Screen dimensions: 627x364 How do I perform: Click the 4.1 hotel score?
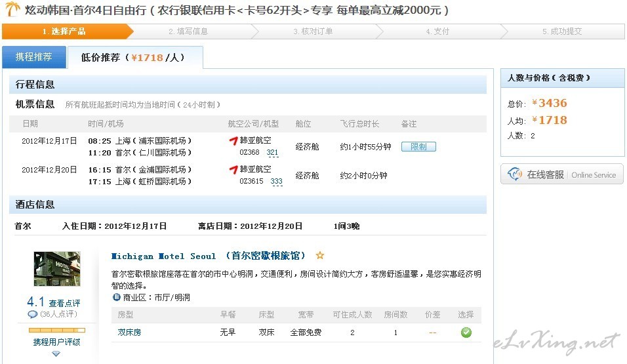pos(35,302)
